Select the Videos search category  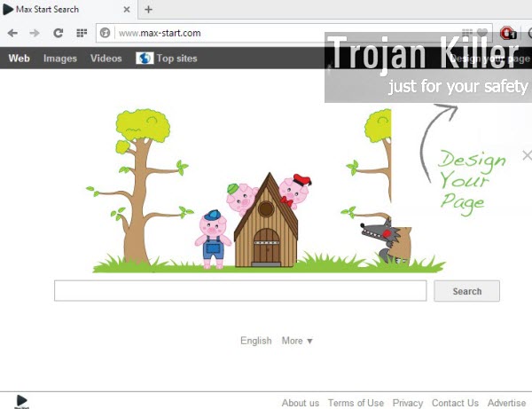(x=106, y=59)
